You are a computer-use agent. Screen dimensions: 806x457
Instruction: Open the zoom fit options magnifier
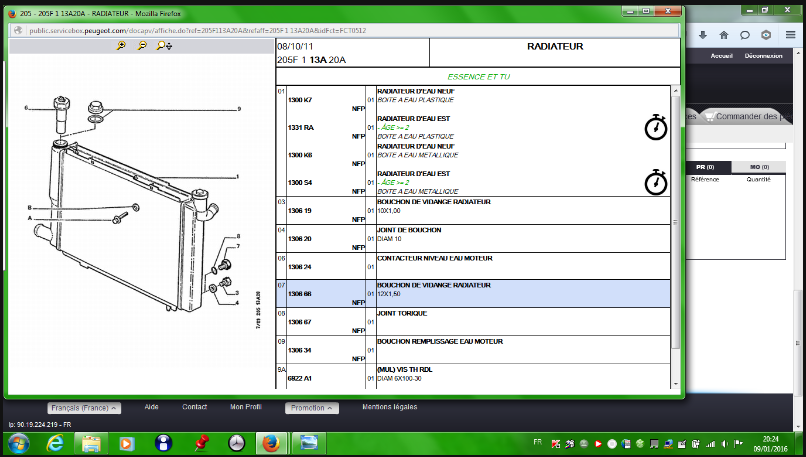pos(164,46)
